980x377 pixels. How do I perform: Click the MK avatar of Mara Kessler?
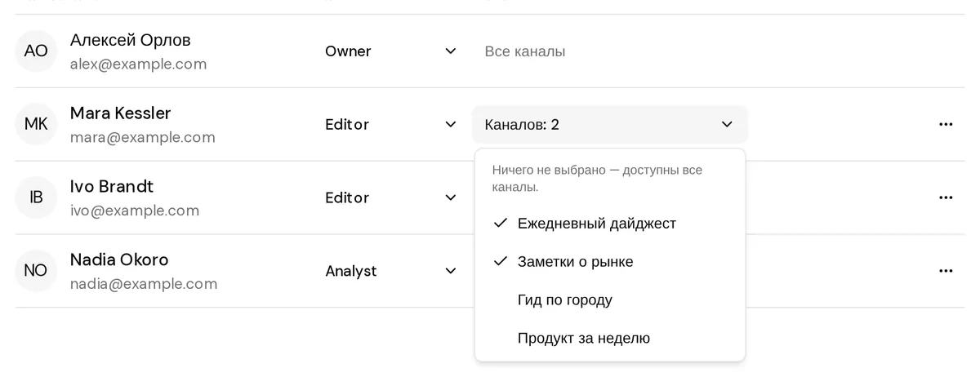[x=36, y=124]
